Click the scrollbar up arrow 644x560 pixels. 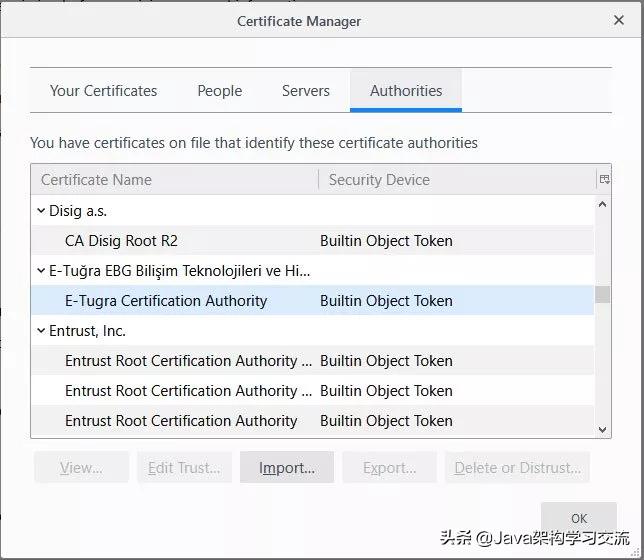click(602, 205)
